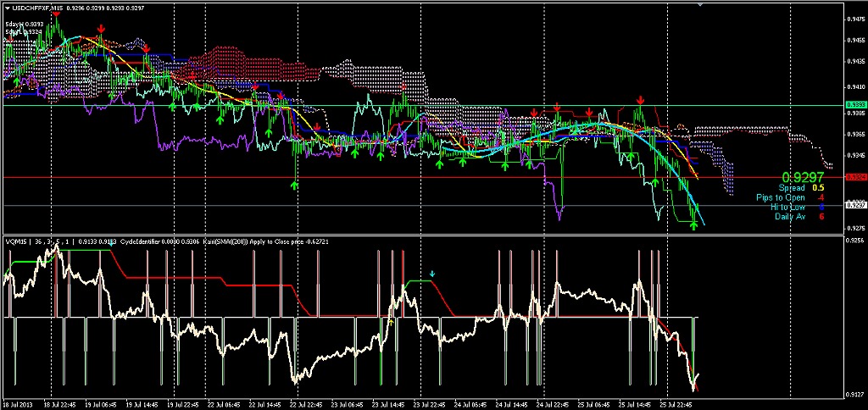Click the red 0.9324 price tag on axis
The height and width of the screenshot is (410, 868).
tap(855, 177)
